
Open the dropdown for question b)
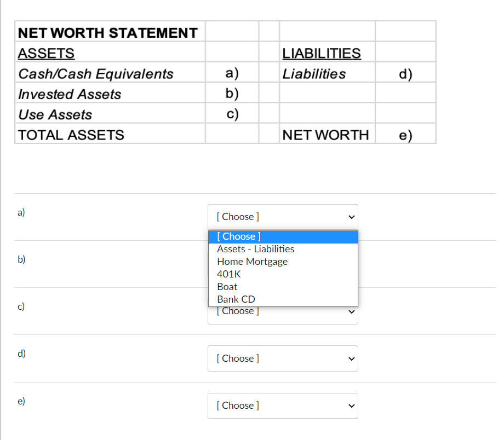283,264
